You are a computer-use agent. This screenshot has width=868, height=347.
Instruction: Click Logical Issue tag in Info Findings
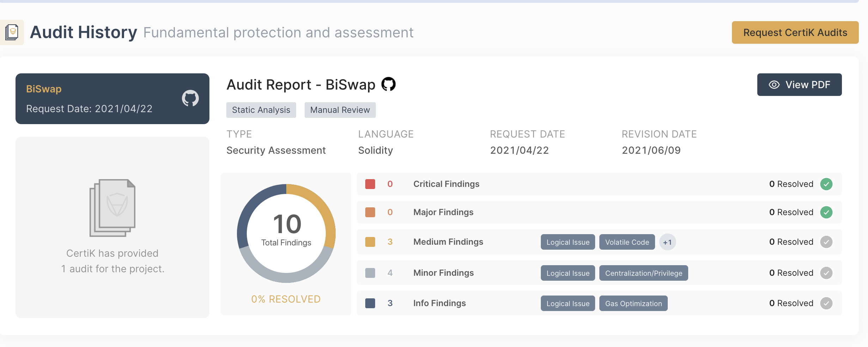[568, 303]
